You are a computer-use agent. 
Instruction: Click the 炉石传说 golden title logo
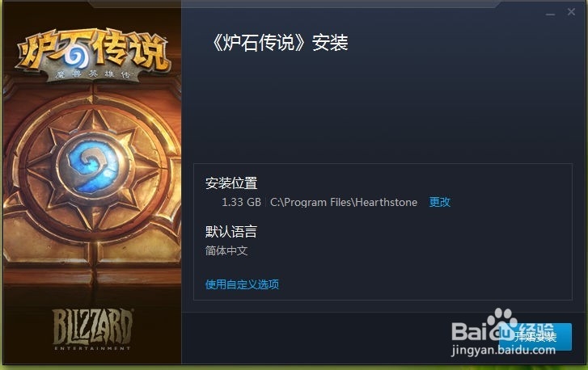click(x=93, y=53)
